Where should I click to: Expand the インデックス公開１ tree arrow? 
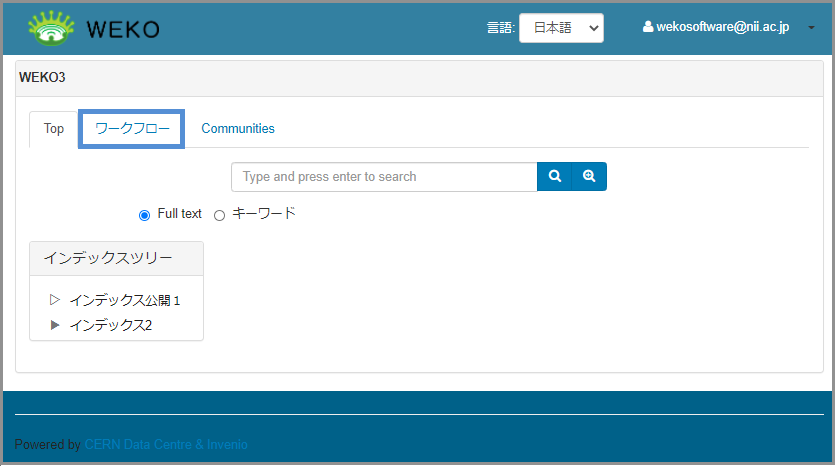(55, 300)
